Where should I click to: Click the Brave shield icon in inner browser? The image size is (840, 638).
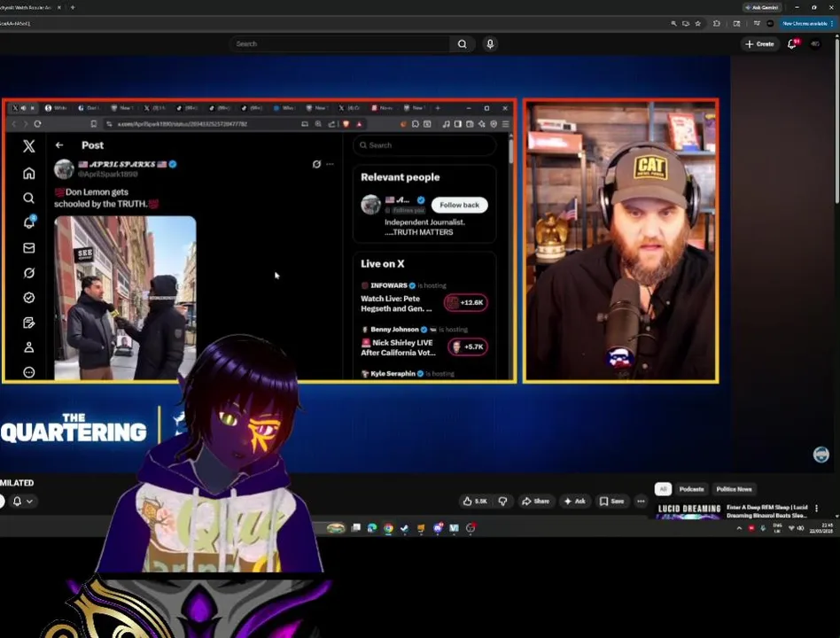346,124
